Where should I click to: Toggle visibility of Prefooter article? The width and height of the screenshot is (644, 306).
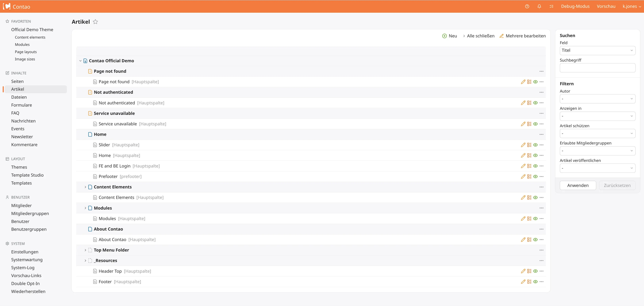click(535, 176)
